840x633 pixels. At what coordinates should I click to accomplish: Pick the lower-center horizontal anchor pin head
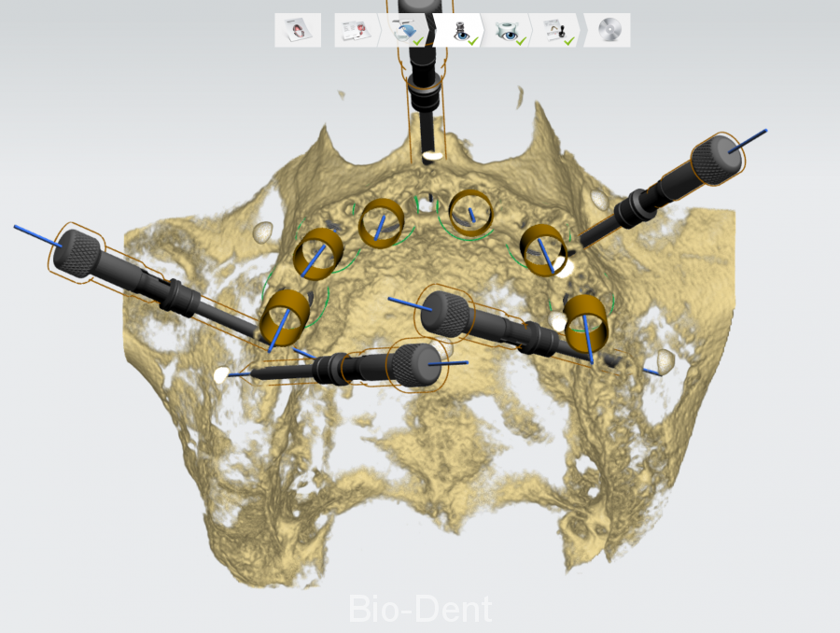[x=412, y=364]
